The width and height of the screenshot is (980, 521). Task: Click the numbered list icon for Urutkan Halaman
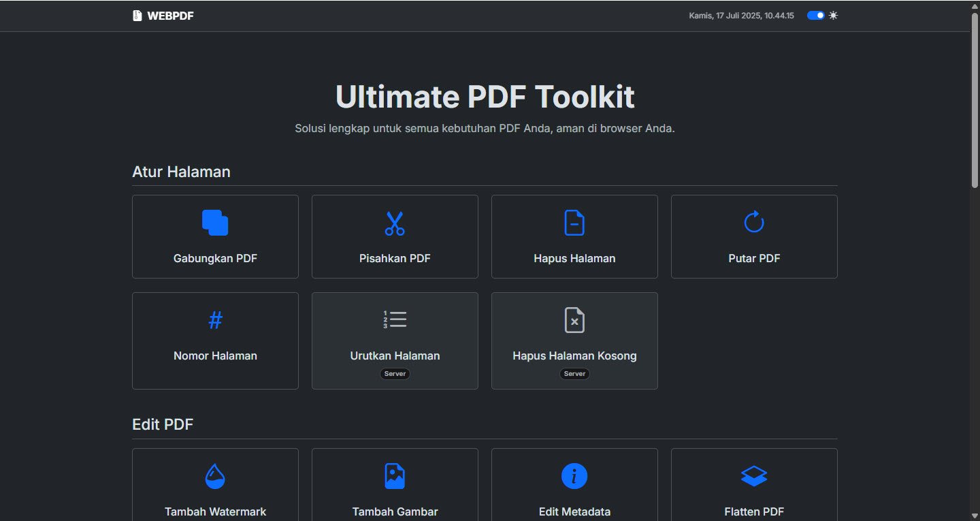click(395, 320)
